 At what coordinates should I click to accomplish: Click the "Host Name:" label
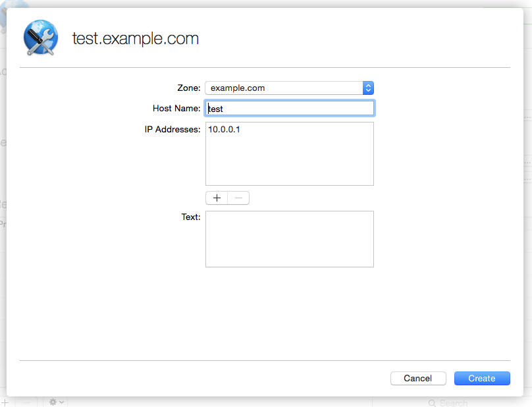coord(176,109)
